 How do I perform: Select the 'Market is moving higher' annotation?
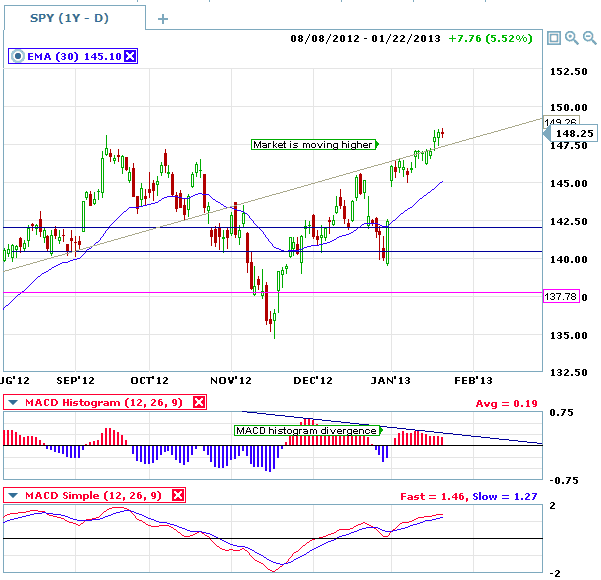[x=314, y=145]
